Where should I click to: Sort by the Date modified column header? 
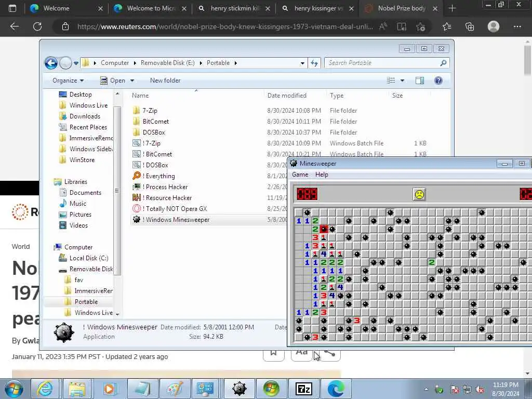[x=287, y=96]
